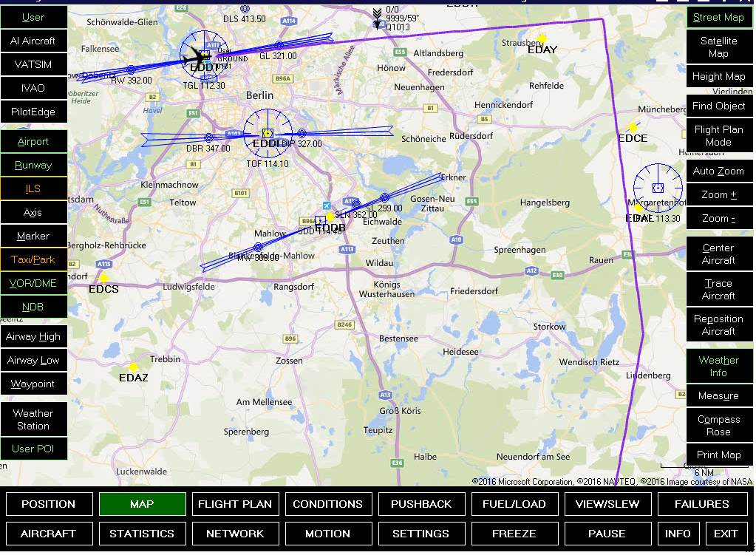Toggle VATSIM traffic display
This screenshot has width=756, height=558.
pos(33,65)
